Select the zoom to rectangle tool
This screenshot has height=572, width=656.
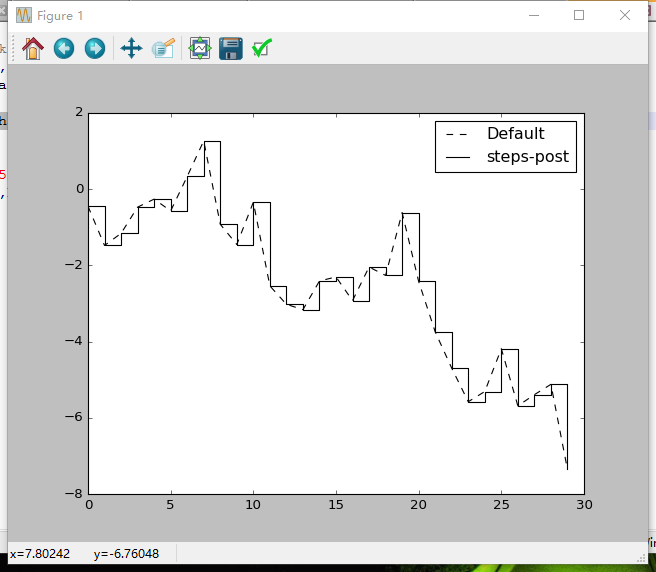(163, 49)
